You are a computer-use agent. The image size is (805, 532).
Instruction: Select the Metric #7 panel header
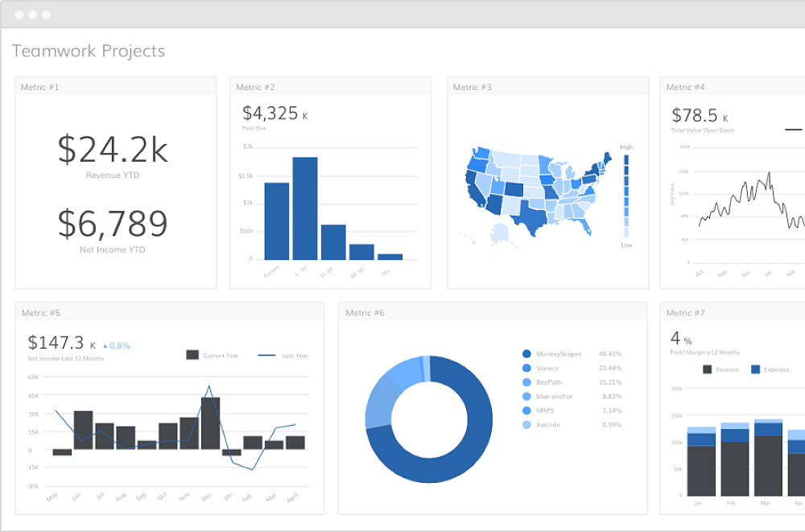point(733,312)
